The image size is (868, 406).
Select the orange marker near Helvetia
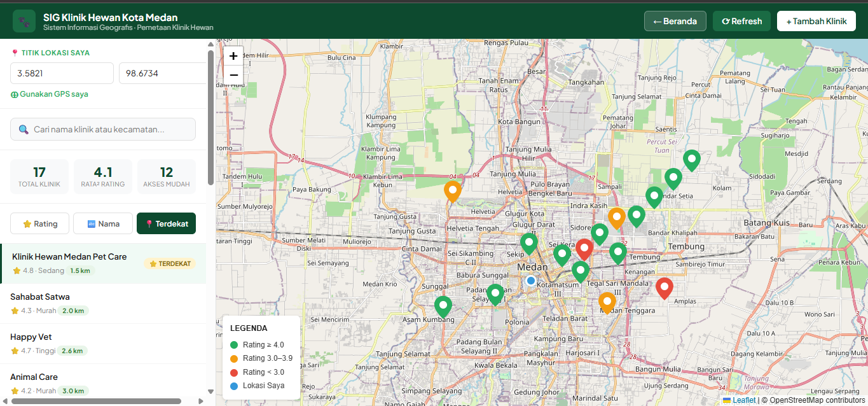coord(453,192)
